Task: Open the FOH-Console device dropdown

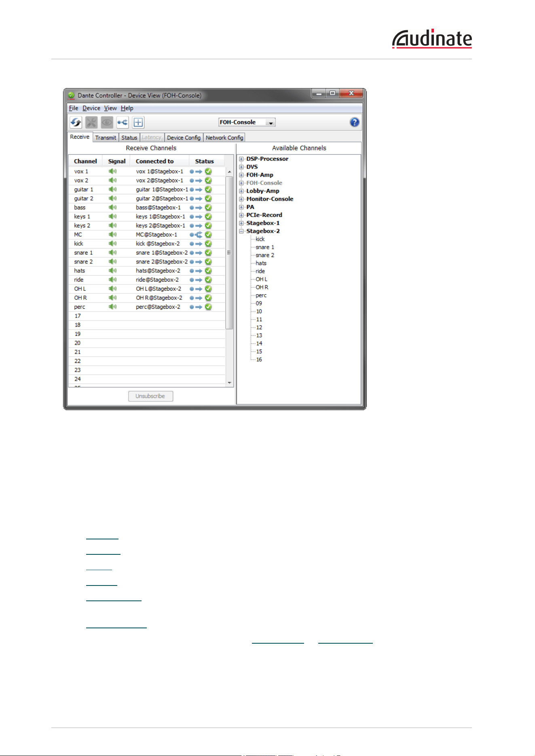Action: coord(247,122)
